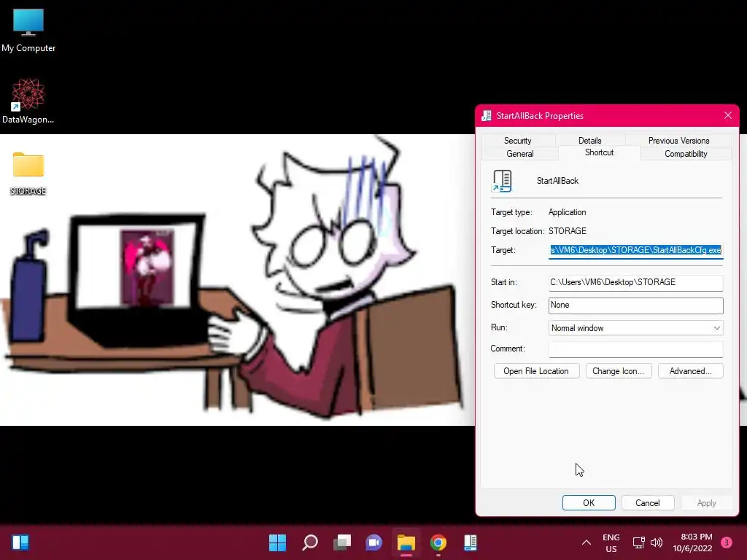Click StartAllBack icon at taskbar far left
Viewport: 747px width, 560px height.
pyautogui.click(x=20, y=542)
